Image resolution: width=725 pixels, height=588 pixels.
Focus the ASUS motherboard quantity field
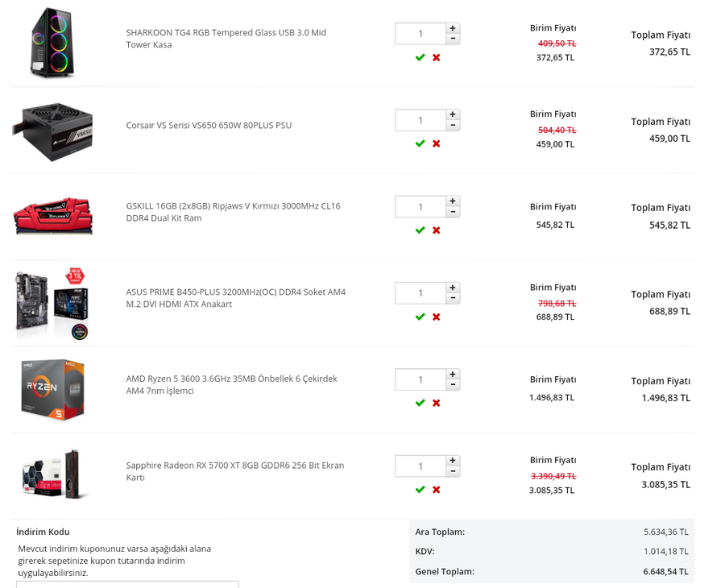(420, 293)
